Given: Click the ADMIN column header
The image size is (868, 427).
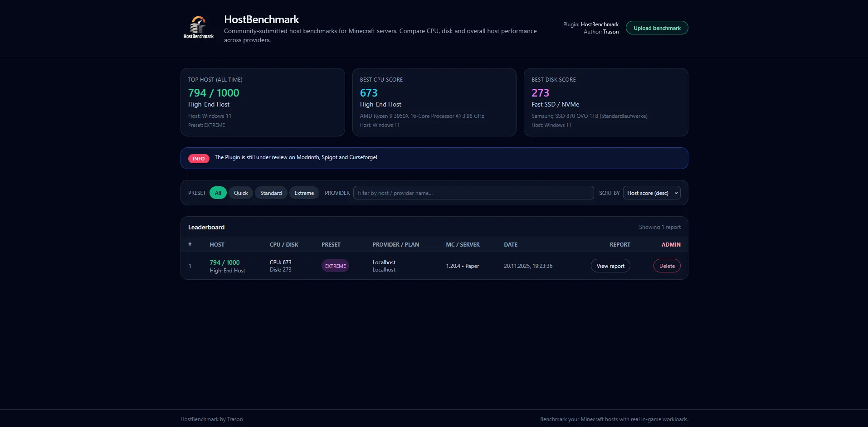Looking at the screenshot, I should pyautogui.click(x=671, y=245).
